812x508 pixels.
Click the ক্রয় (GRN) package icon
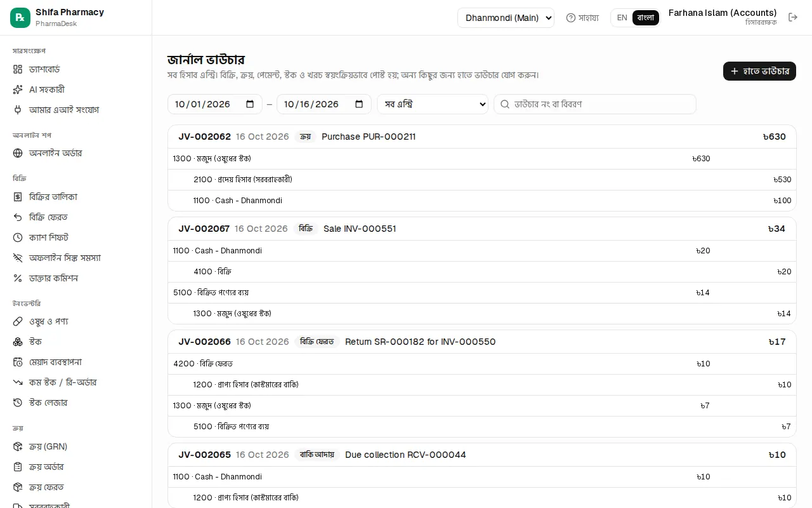click(18, 446)
